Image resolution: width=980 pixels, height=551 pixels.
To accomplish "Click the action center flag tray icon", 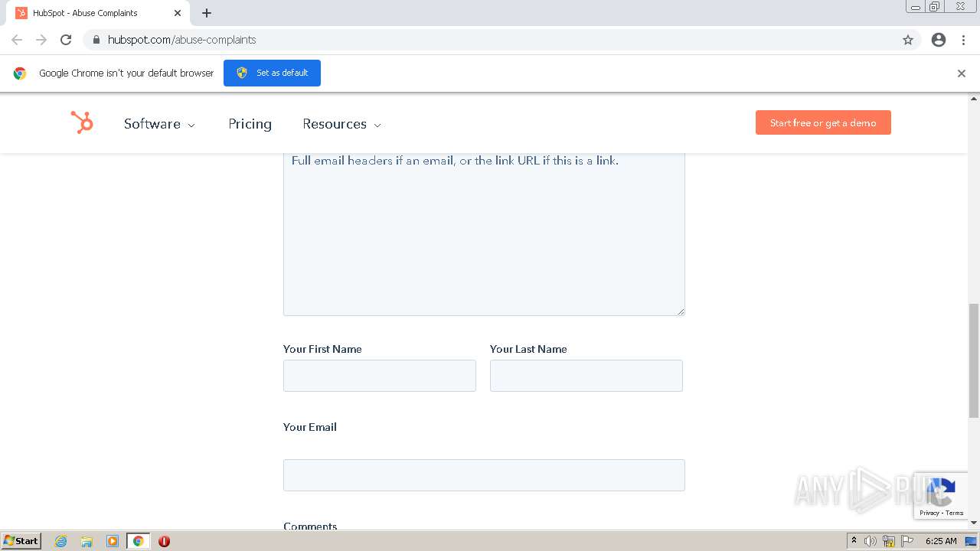I will [x=907, y=541].
